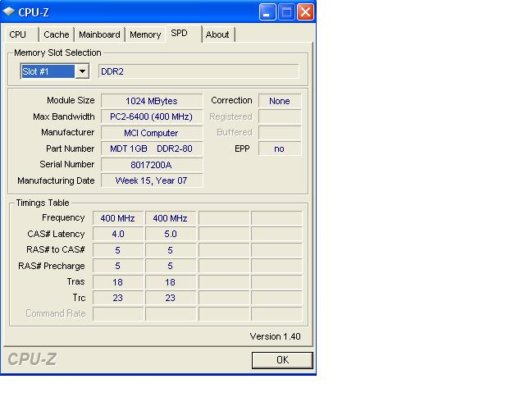Click the Trc label
525x420 pixels.
(x=79, y=298)
